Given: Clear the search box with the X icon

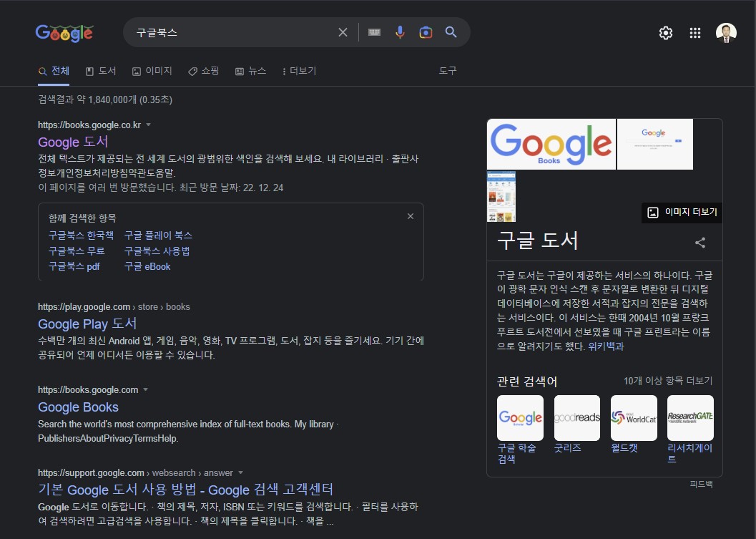Looking at the screenshot, I should 343,32.
